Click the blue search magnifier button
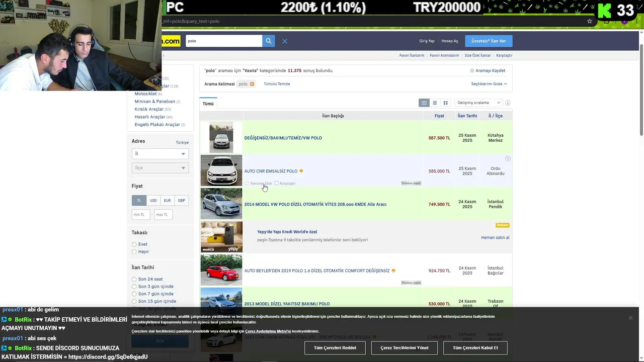Image resolution: width=644 pixels, height=362 pixels. click(269, 41)
